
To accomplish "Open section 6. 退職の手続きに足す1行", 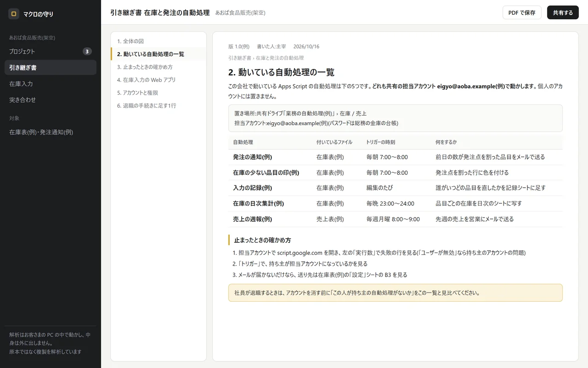I will [158, 106].
